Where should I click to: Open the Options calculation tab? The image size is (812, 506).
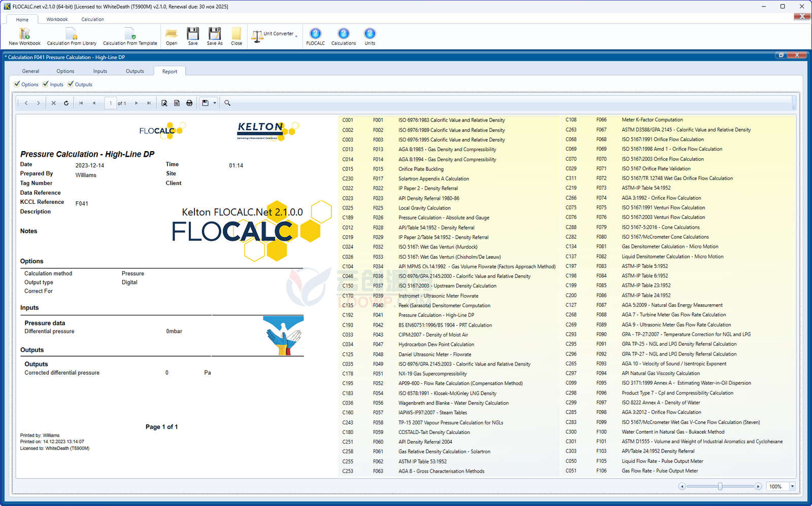[x=65, y=71]
